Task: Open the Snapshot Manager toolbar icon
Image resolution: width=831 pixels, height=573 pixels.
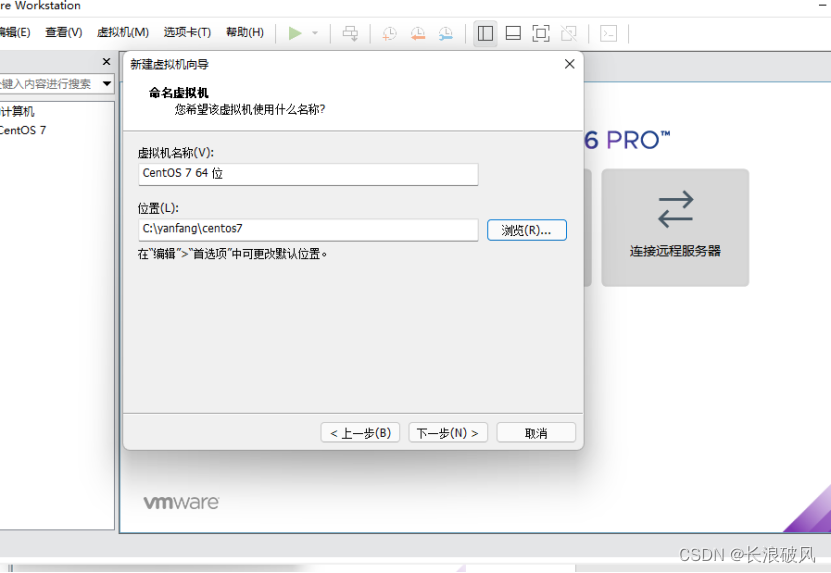Action: pyautogui.click(x=446, y=33)
